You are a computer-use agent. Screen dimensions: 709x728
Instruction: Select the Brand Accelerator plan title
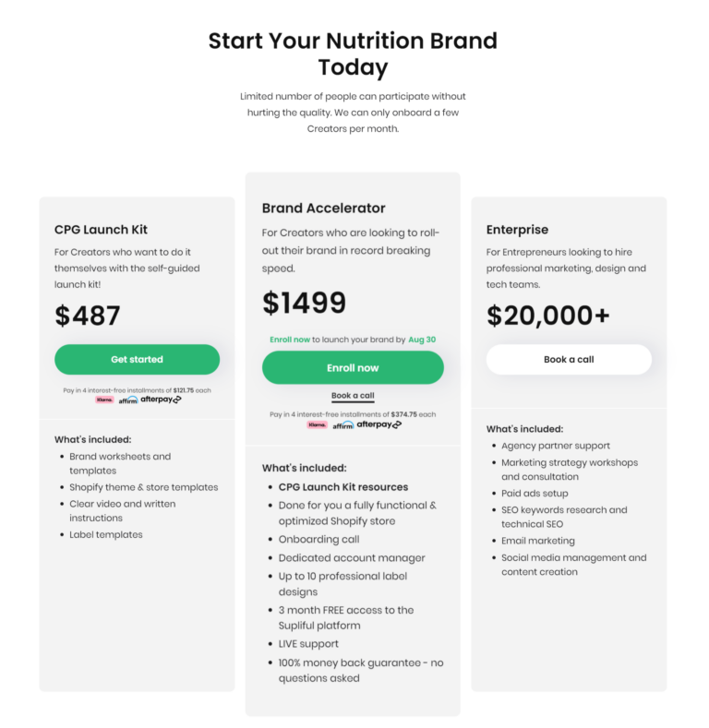(x=323, y=209)
